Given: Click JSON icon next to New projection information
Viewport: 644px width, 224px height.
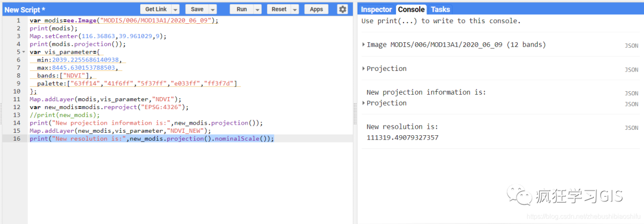Looking at the screenshot, I should [x=631, y=94].
